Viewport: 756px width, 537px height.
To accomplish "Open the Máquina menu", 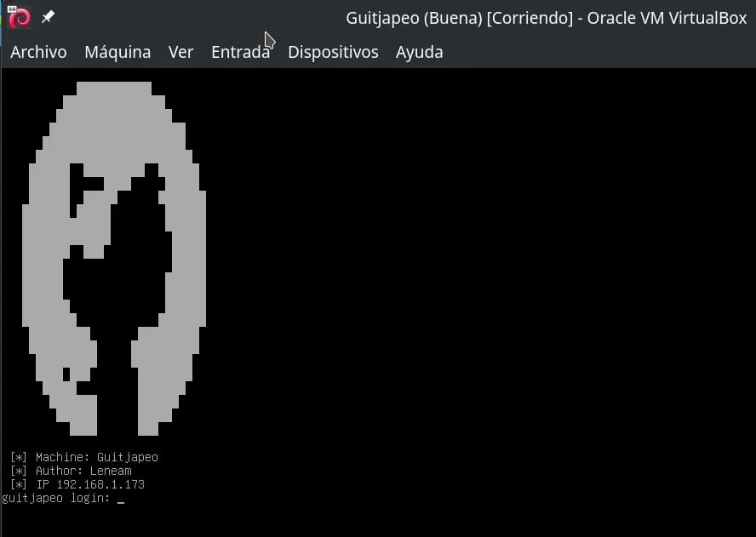I will [x=117, y=52].
